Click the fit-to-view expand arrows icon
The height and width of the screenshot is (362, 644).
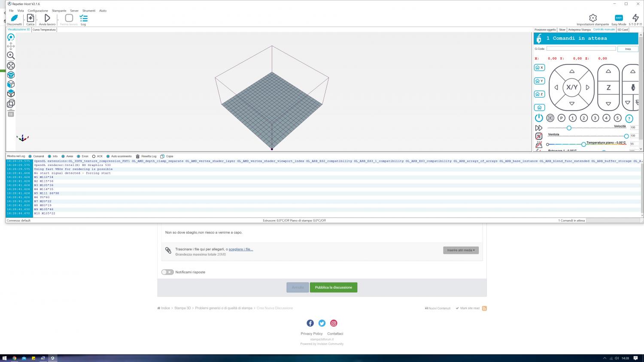[x=11, y=66]
